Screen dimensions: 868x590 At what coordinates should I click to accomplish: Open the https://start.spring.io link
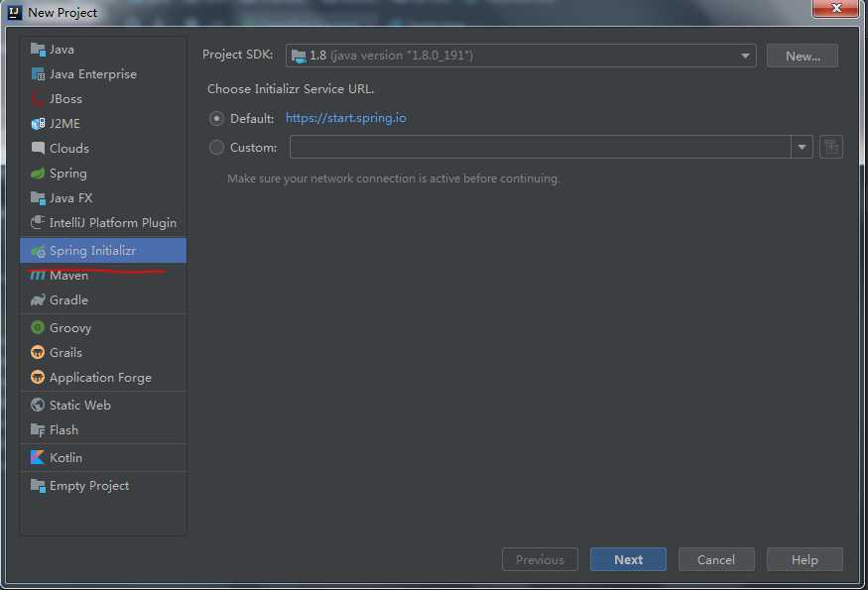coord(346,118)
